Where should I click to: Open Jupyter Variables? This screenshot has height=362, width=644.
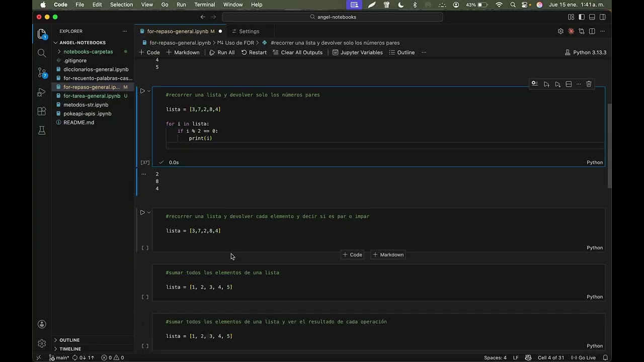tap(357, 52)
